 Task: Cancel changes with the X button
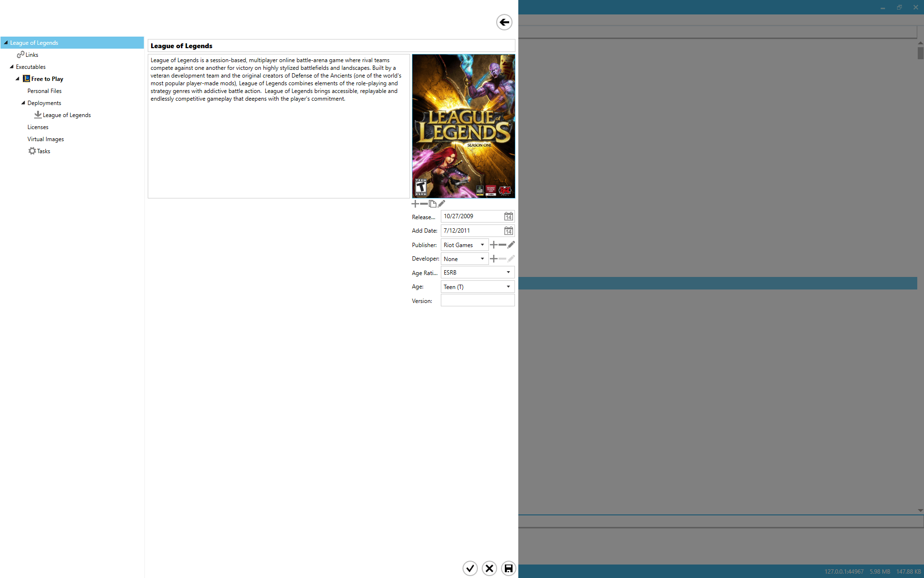coord(489,568)
